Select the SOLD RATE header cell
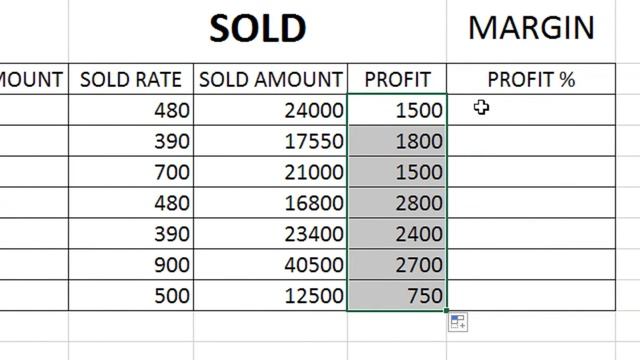This screenshot has width=640, height=360. 131,79
